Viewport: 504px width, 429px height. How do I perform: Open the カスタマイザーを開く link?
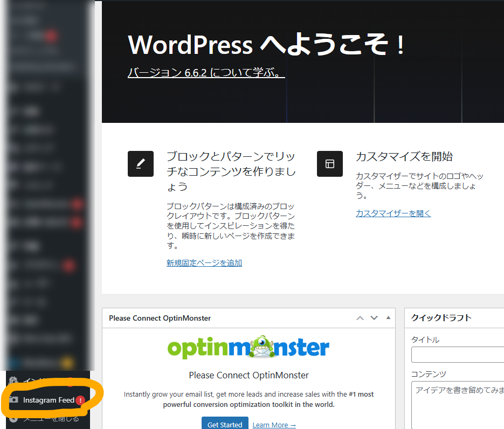pyautogui.click(x=393, y=213)
